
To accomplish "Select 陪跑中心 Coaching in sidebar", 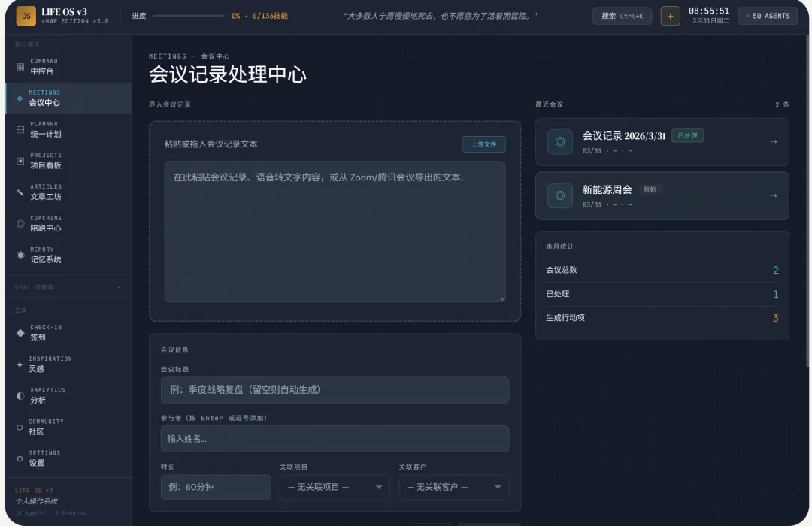I will pyautogui.click(x=68, y=224).
